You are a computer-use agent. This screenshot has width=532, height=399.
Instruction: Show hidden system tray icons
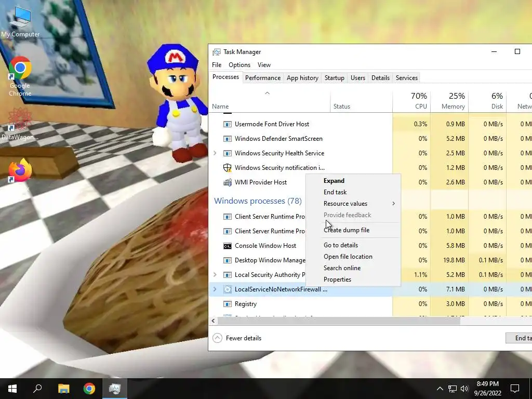coord(440,389)
